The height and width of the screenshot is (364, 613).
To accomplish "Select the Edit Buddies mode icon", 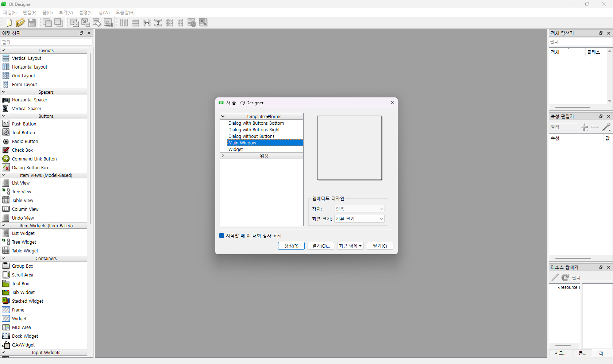I will 97,23.
